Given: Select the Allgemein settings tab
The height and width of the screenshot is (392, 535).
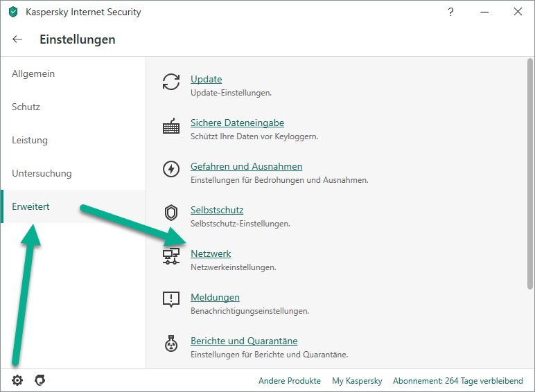Looking at the screenshot, I should click(33, 74).
